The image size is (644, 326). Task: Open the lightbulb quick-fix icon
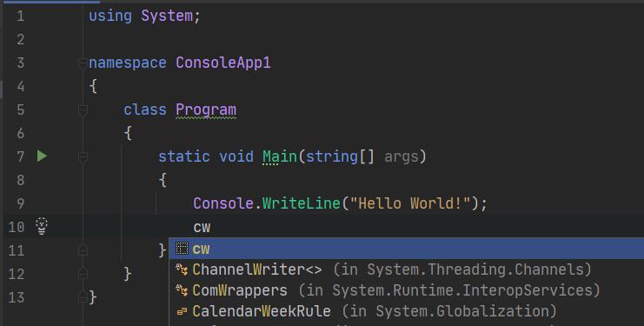click(x=42, y=226)
